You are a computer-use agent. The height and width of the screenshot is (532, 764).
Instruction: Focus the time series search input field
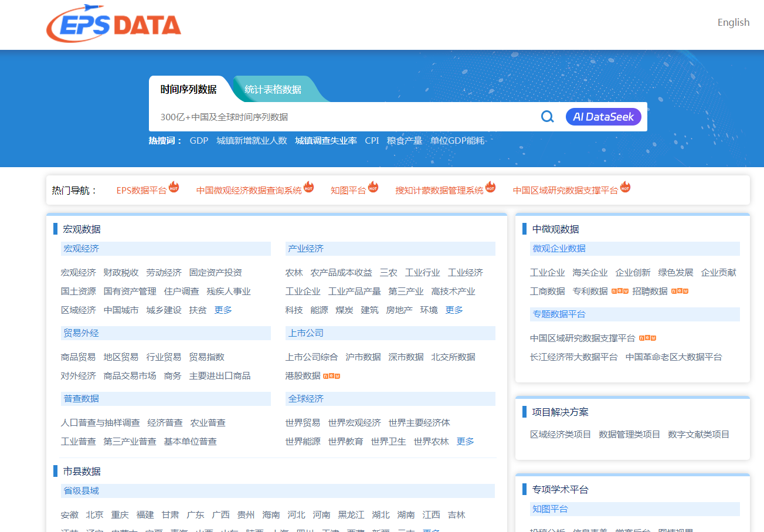[346, 117]
